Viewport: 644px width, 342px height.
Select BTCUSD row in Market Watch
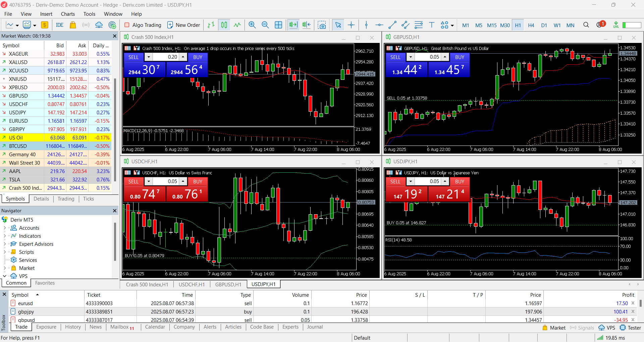[56, 146]
